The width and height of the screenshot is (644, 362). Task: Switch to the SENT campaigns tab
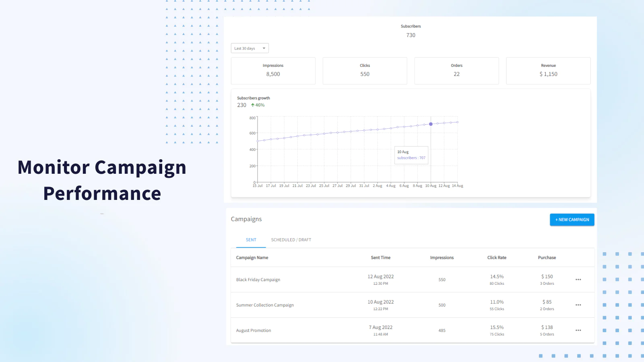pyautogui.click(x=251, y=240)
